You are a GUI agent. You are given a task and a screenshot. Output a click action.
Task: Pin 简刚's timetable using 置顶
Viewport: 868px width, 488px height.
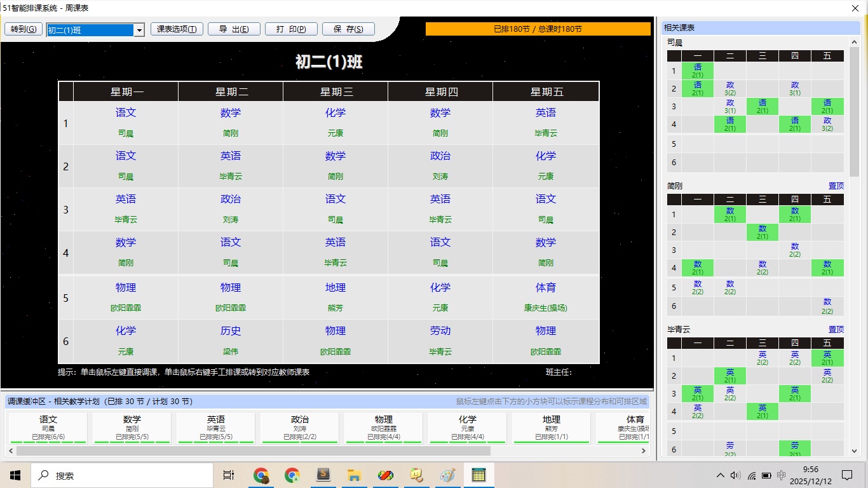[836, 186]
